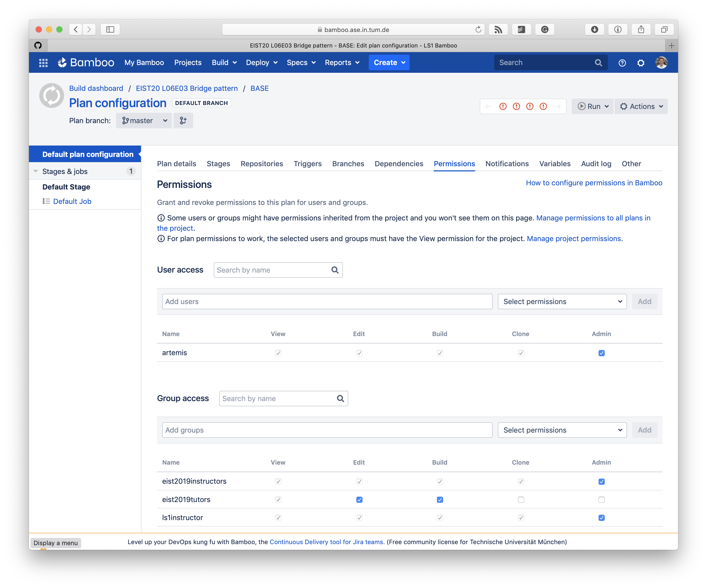Viewport: 707px width, 588px height.
Task: Enable Admin for eist2019tutors group
Action: (x=601, y=500)
